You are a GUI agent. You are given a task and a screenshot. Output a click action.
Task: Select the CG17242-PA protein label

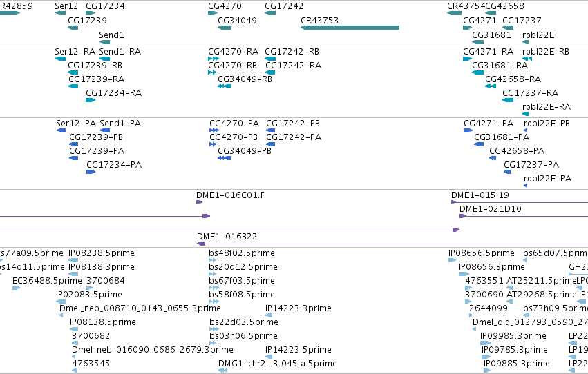(294, 137)
